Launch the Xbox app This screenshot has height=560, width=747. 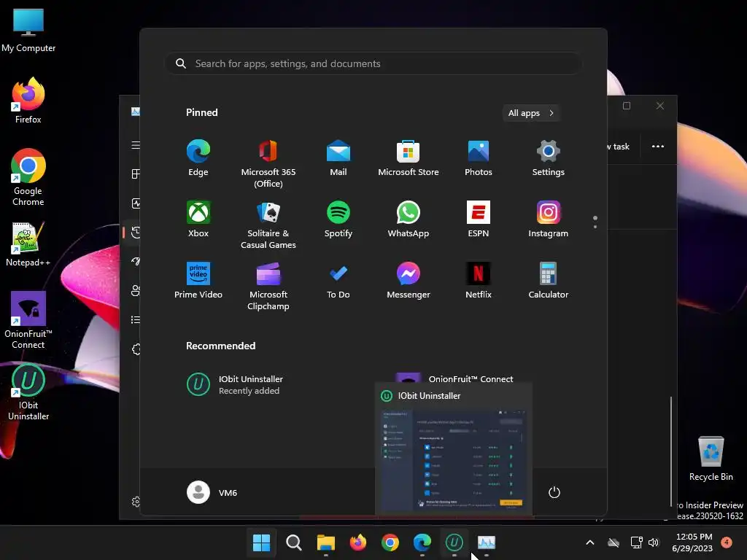click(198, 219)
